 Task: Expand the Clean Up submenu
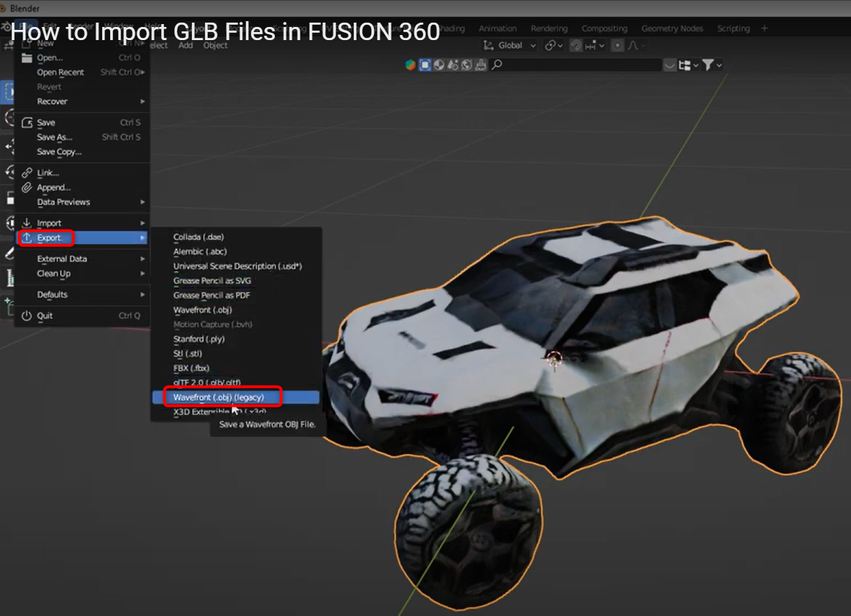tap(82, 273)
